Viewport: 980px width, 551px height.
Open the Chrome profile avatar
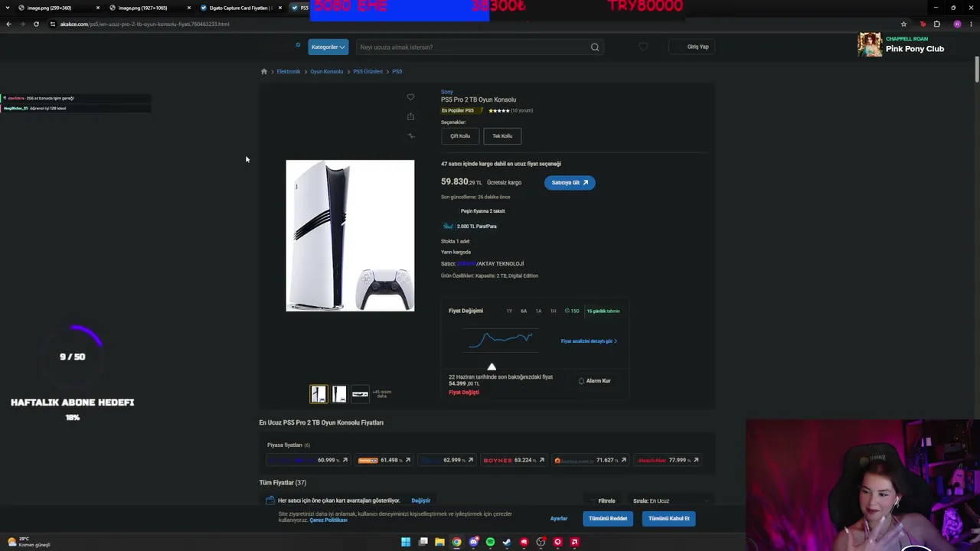coord(957,24)
